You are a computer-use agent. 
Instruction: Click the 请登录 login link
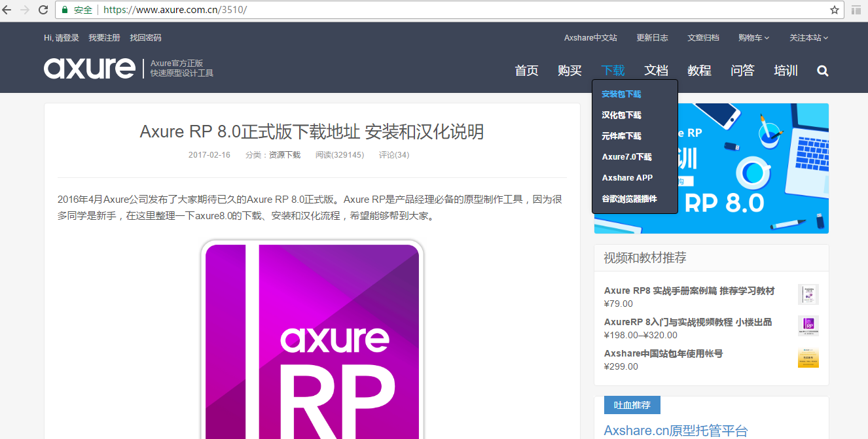(x=67, y=38)
